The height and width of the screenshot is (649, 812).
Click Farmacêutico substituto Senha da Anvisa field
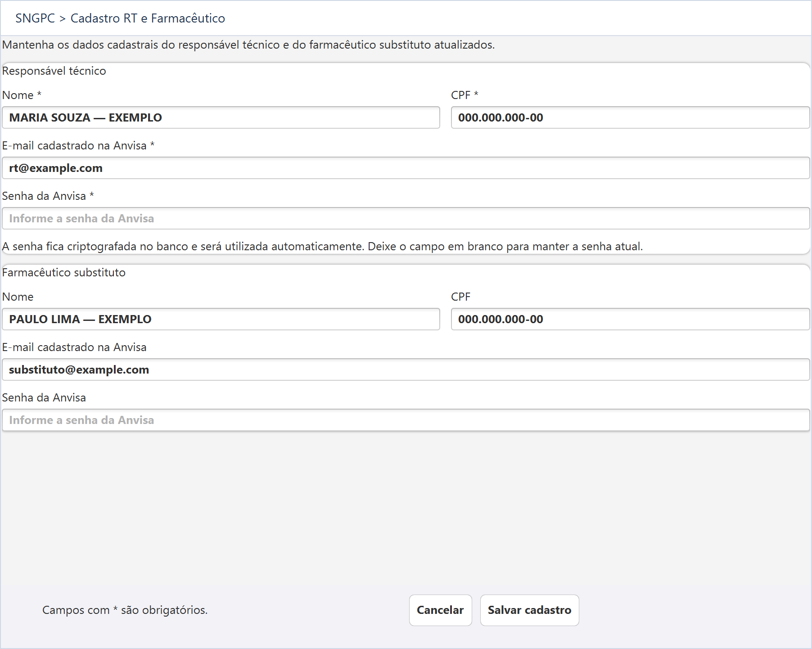406,420
